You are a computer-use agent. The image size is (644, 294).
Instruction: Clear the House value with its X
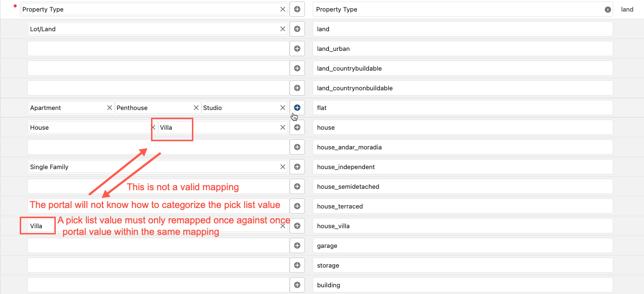click(x=152, y=127)
